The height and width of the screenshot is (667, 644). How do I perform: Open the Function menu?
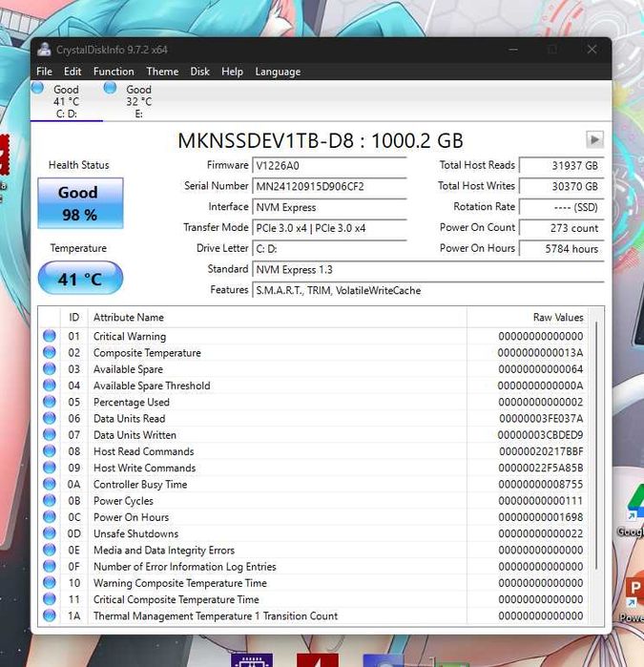[114, 72]
